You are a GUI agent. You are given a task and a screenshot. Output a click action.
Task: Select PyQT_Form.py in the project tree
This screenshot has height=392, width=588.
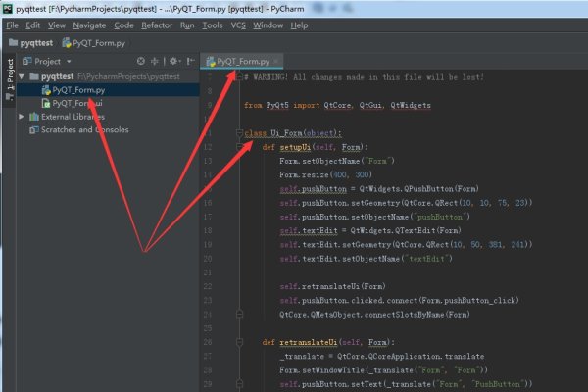pyautogui.click(x=108, y=90)
